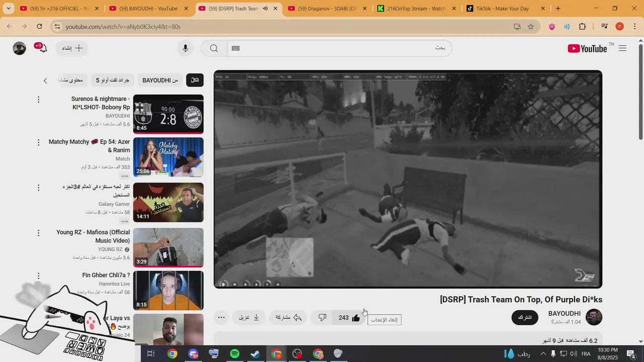
Task: Toggle the microphone icon in system tray
Action: pos(553,354)
